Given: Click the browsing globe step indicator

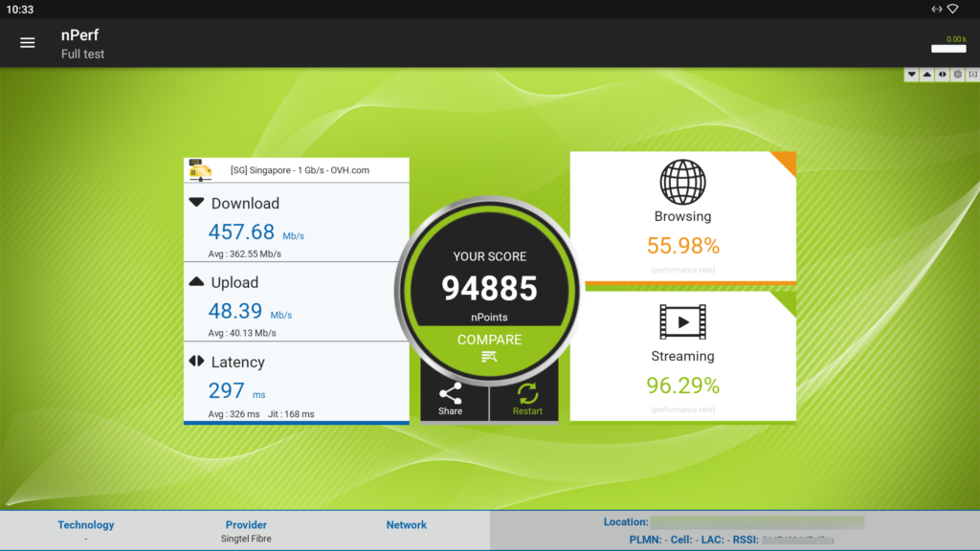Looking at the screenshot, I should [958, 75].
